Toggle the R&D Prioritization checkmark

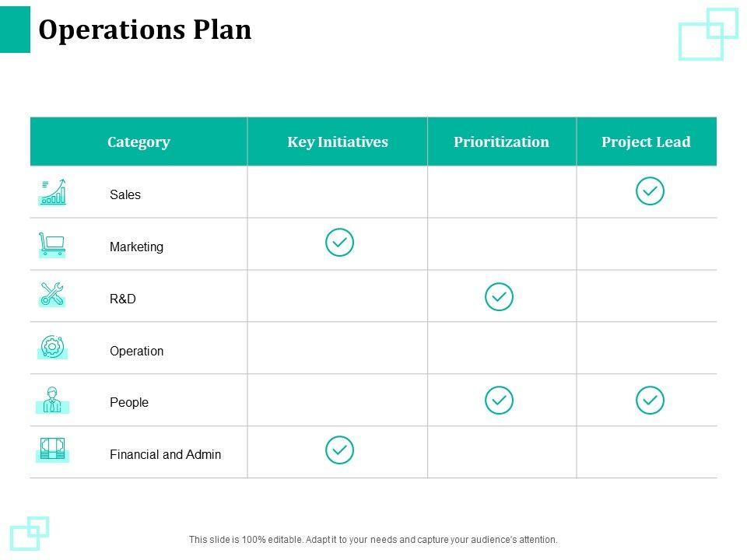[x=499, y=296]
